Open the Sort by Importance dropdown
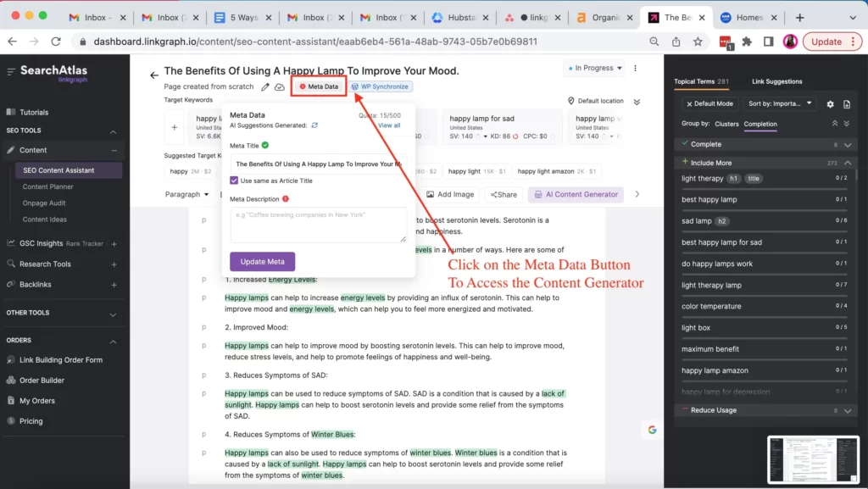 coord(780,103)
